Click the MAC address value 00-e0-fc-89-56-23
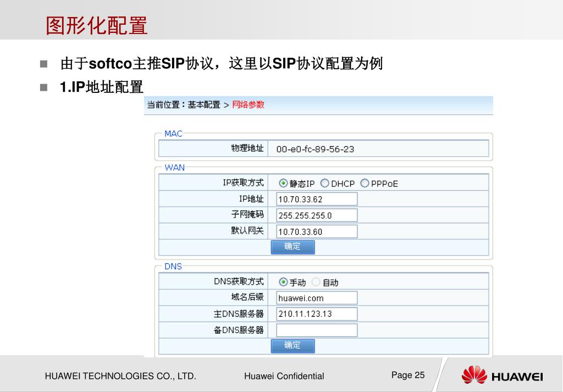 point(315,149)
